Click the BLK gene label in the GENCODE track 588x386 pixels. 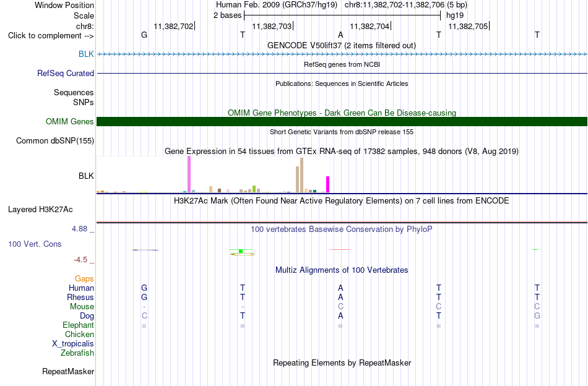coord(86,54)
